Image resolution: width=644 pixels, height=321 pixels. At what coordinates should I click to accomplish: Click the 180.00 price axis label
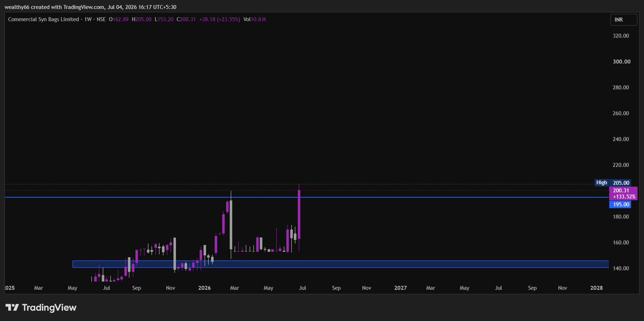pos(621,217)
